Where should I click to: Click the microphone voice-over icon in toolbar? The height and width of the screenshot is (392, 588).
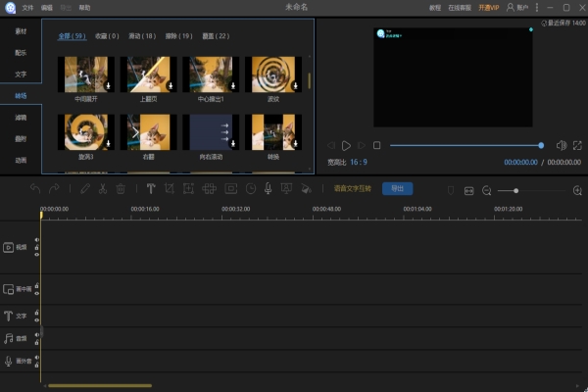click(x=268, y=189)
